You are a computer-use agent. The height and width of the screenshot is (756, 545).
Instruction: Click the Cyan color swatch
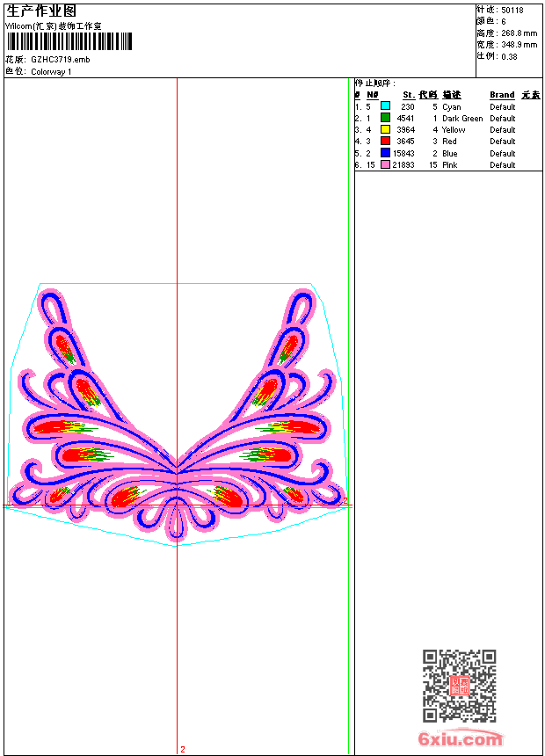click(385, 105)
